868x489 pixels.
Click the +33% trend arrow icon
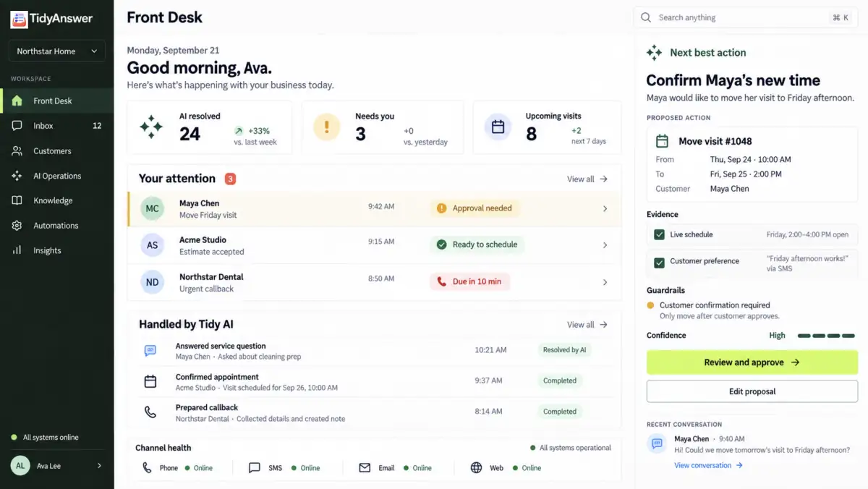(x=239, y=131)
